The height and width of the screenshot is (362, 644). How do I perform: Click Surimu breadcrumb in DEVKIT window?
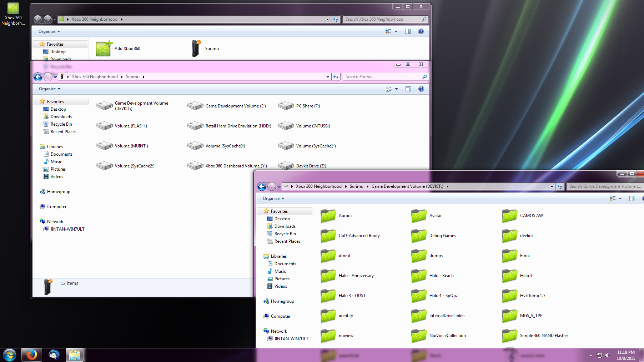[356, 186]
